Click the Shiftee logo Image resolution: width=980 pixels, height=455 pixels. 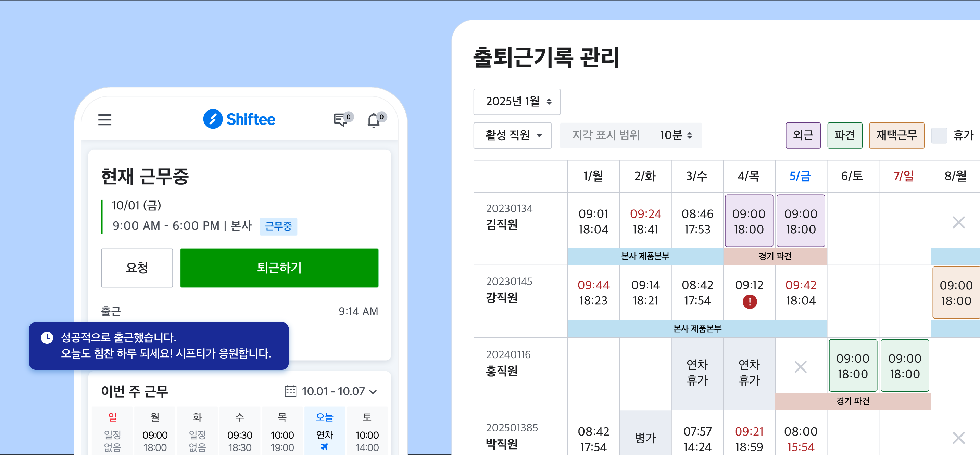[x=240, y=119]
